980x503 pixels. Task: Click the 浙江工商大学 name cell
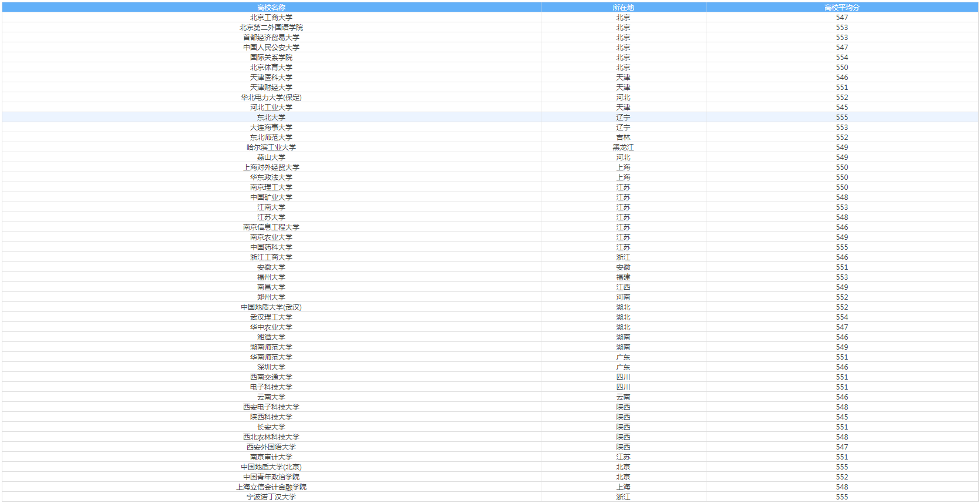[x=271, y=257]
